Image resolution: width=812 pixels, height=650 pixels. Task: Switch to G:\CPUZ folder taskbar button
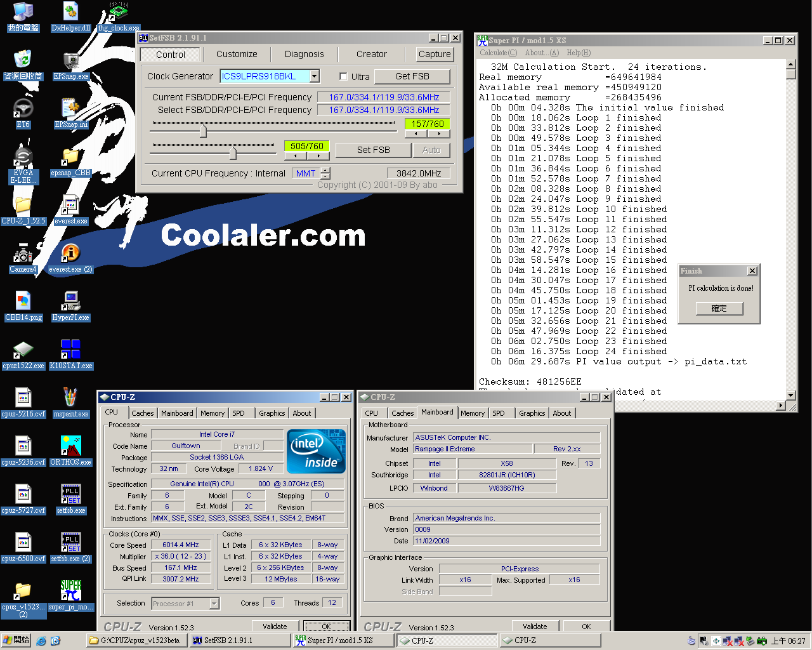[136, 640]
